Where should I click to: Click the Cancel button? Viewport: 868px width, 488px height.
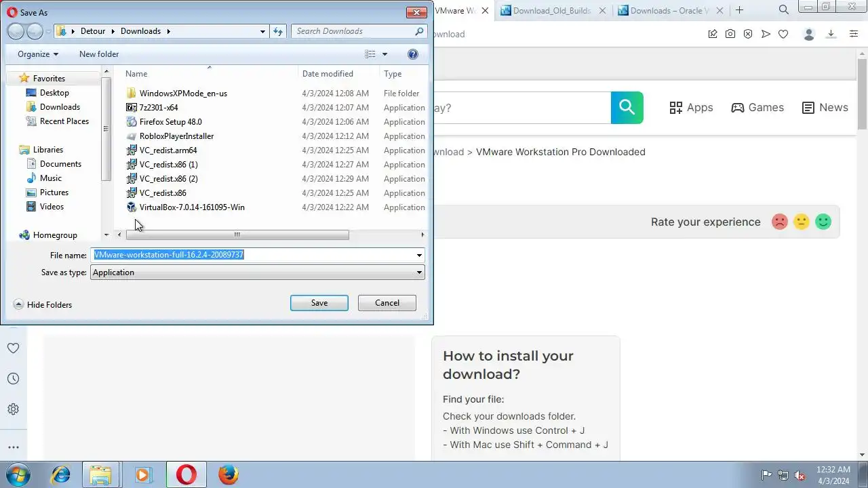(387, 303)
